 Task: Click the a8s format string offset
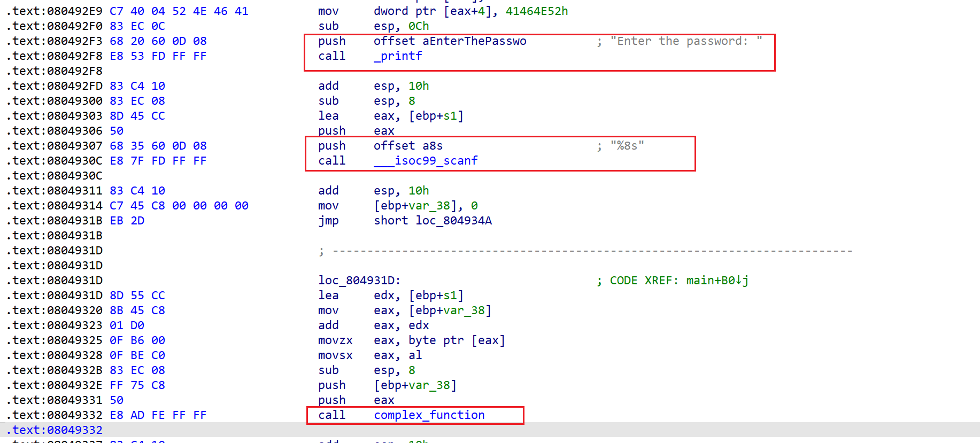click(433, 146)
